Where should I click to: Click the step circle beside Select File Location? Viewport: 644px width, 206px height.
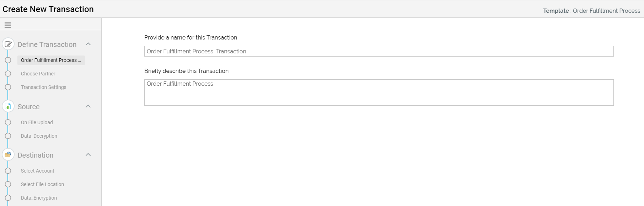click(x=8, y=184)
